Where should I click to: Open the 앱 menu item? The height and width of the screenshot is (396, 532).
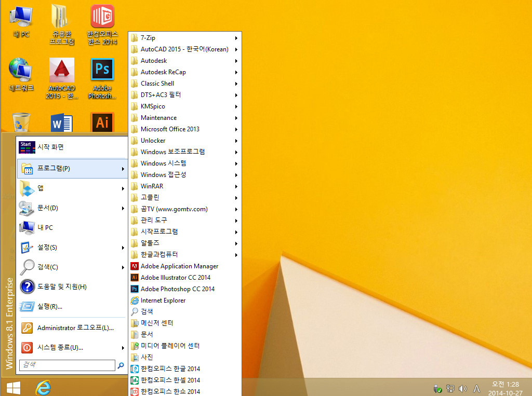tap(72, 188)
